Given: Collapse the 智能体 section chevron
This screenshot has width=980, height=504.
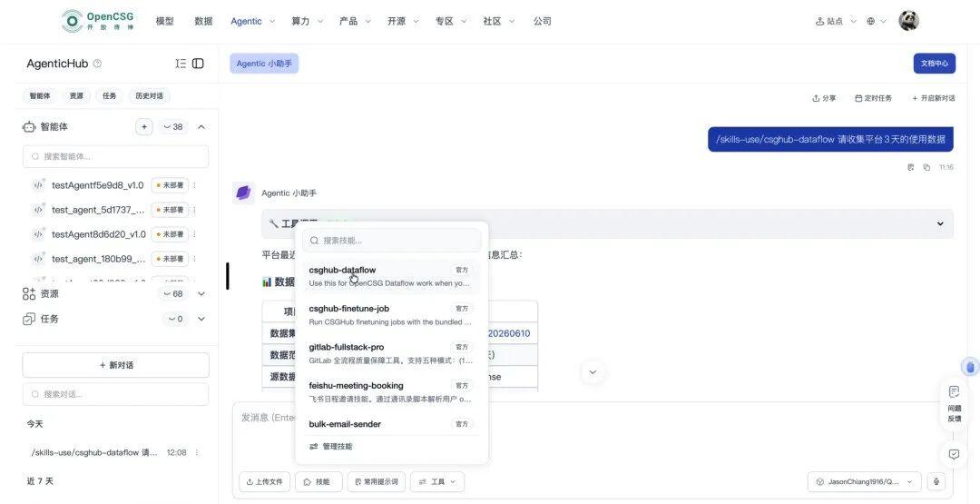Looking at the screenshot, I should pos(201,127).
